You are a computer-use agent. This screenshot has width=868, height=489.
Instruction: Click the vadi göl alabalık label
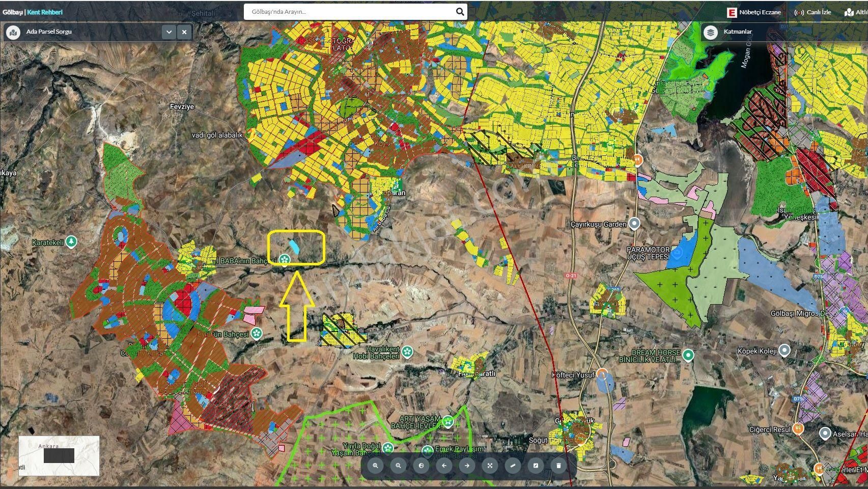(x=217, y=135)
